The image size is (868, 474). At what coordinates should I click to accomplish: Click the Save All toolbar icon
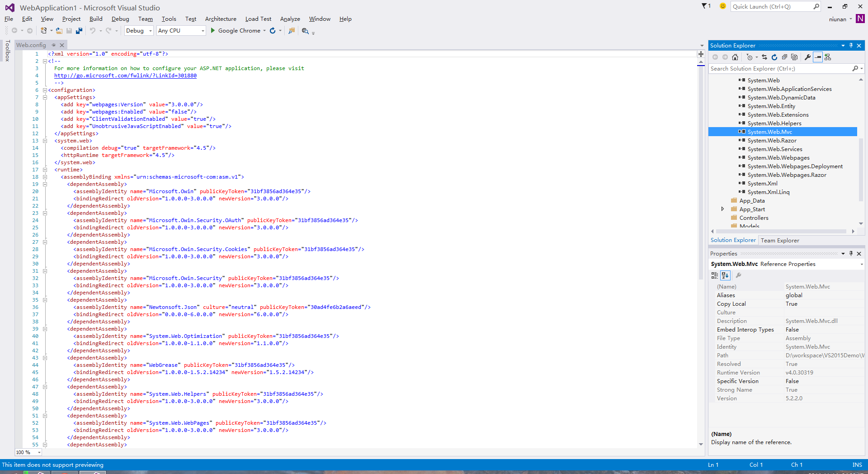79,31
